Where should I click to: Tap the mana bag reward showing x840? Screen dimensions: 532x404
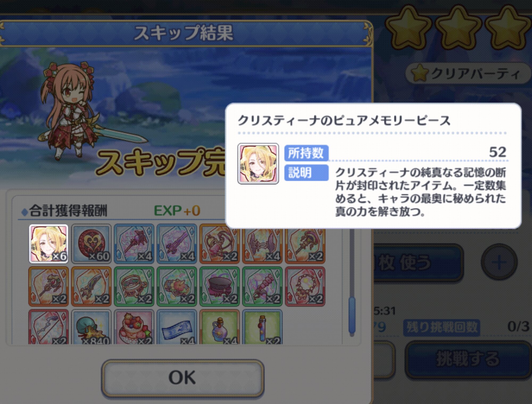[x=91, y=327]
